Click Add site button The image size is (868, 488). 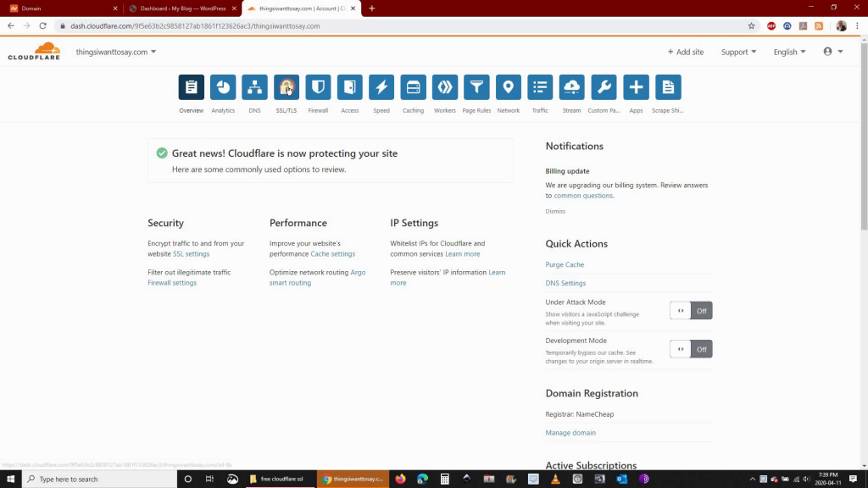685,52
